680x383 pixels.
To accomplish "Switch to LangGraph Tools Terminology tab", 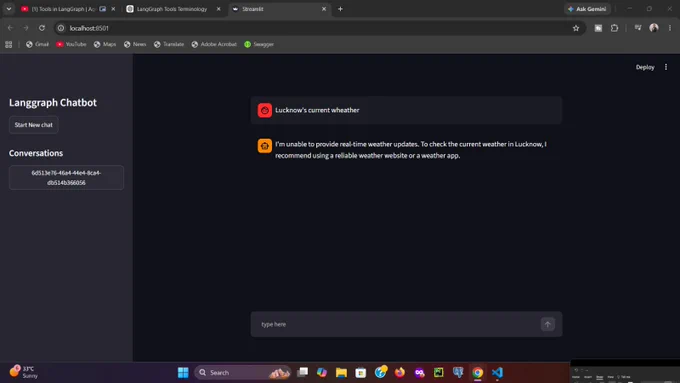I will [x=172, y=9].
